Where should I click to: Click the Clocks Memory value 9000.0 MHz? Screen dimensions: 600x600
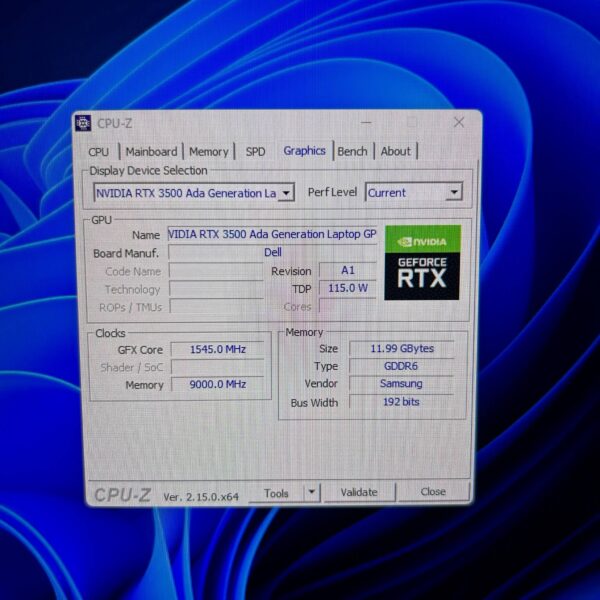[217, 384]
